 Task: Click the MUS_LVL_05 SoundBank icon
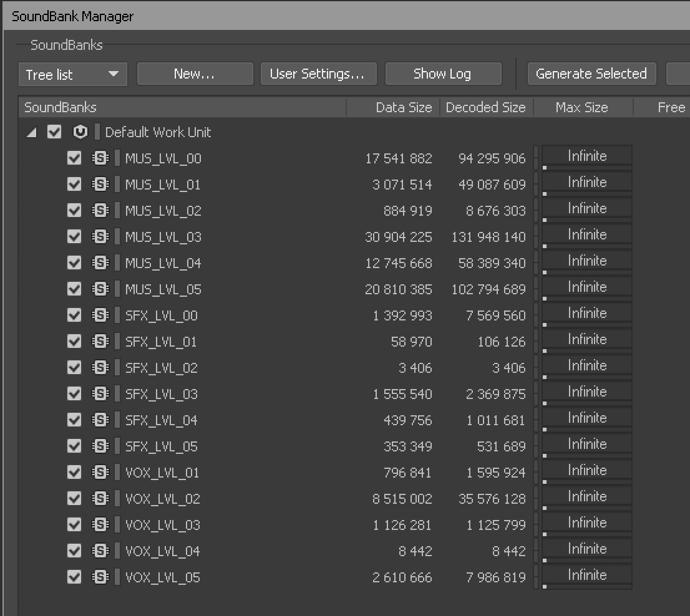100,289
